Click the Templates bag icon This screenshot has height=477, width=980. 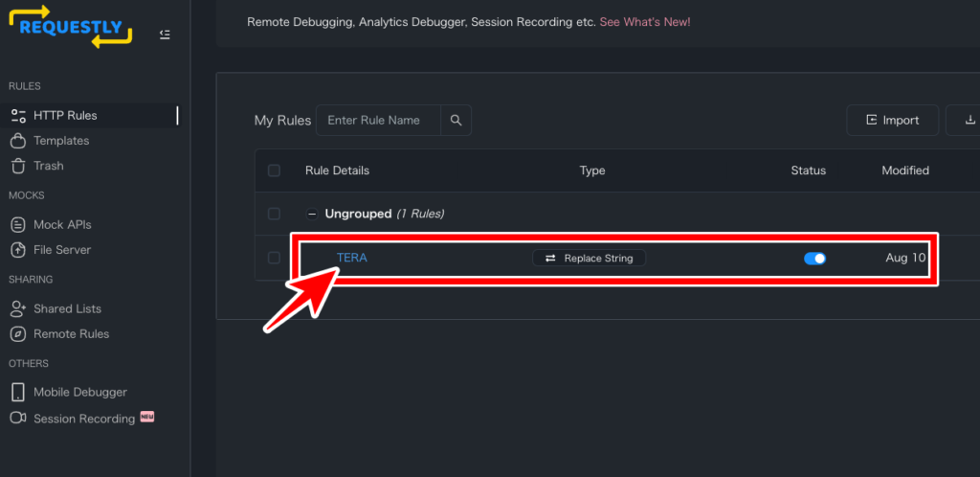point(18,141)
